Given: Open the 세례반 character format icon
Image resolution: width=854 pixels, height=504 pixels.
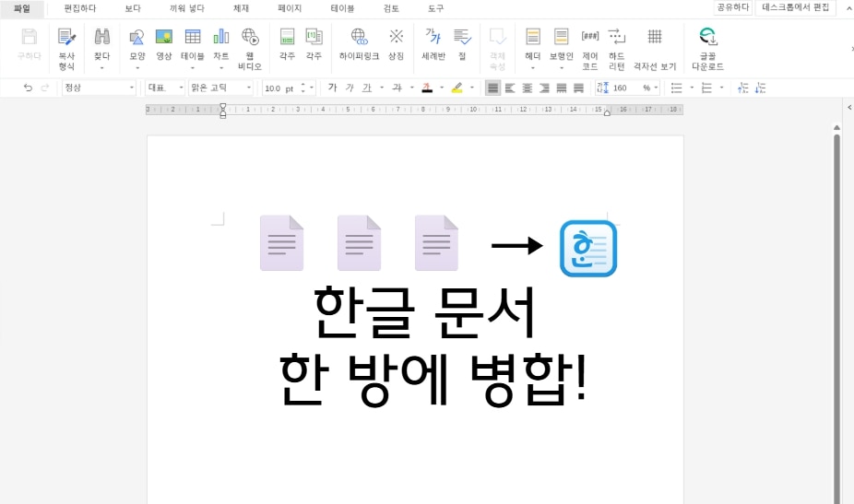Looking at the screenshot, I should (433, 37).
